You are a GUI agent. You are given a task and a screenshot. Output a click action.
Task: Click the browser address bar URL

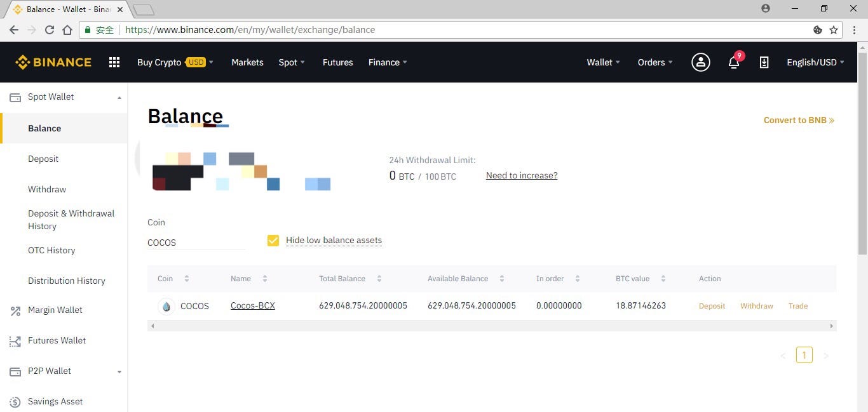click(250, 30)
